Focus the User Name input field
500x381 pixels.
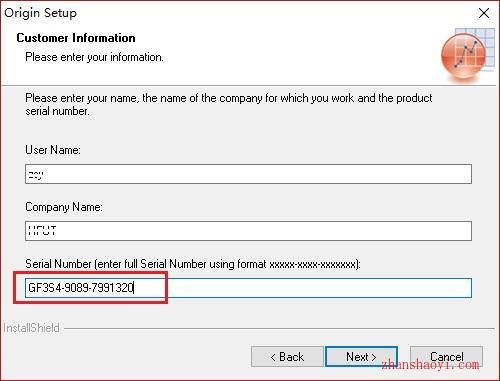click(x=248, y=174)
